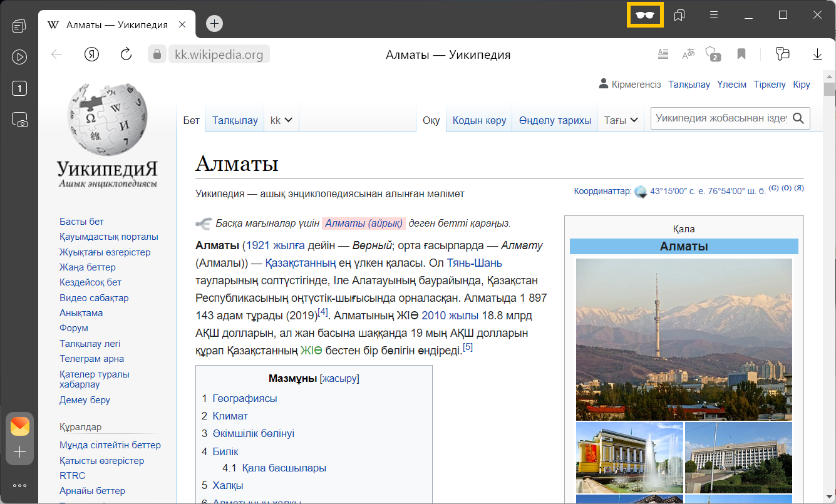
Task: Open the Қауымдастық порталы link
Action: 109,237
